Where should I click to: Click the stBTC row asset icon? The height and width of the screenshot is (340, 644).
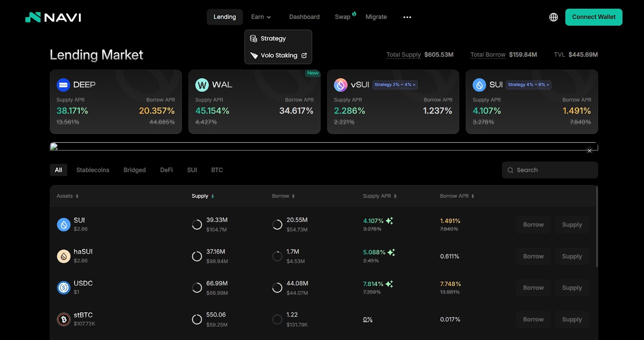click(64, 319)
